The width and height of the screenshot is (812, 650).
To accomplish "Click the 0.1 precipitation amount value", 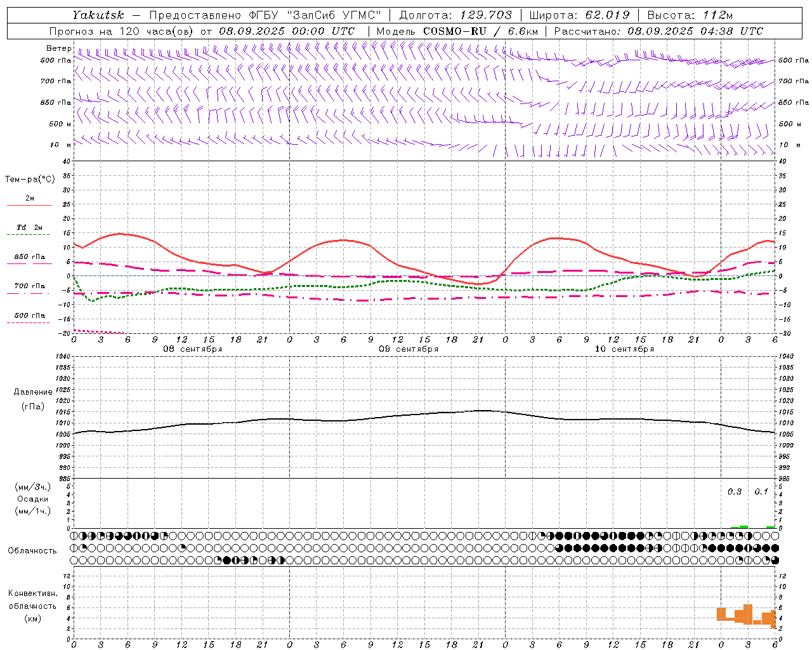I will (x=761, y=492).
